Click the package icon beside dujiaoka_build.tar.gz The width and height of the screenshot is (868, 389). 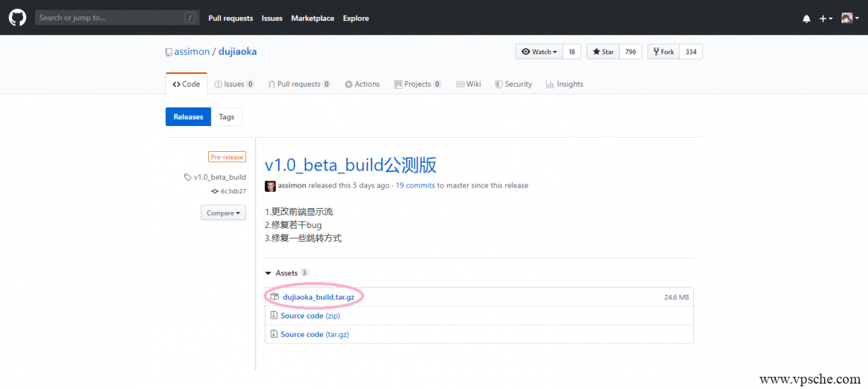tap(275, 297)
